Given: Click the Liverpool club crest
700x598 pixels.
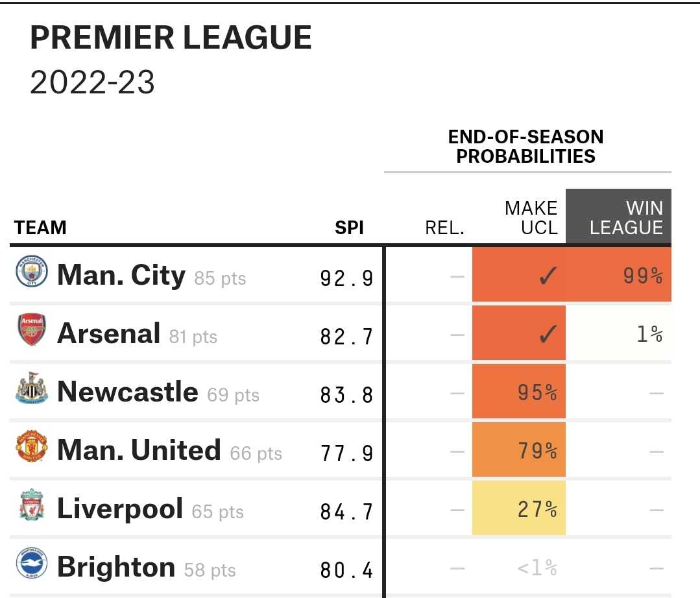Looking at the screenshot, I should [31, 505].
